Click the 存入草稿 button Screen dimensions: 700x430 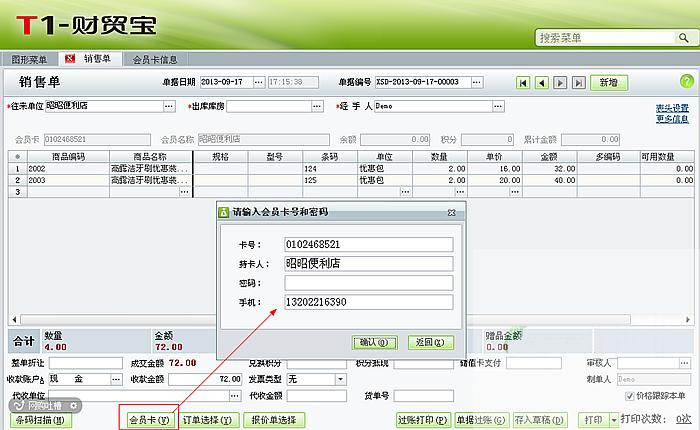click(539, 420)
